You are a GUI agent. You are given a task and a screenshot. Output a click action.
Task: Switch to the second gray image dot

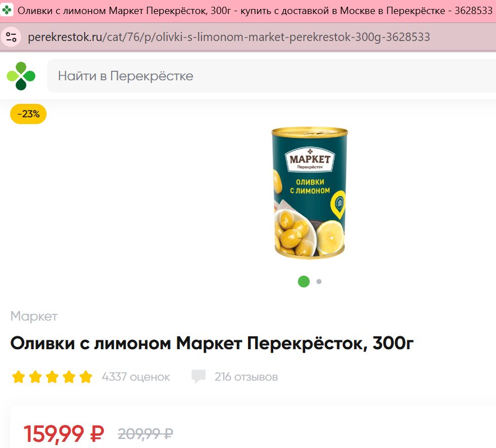[x=319, y=281]
